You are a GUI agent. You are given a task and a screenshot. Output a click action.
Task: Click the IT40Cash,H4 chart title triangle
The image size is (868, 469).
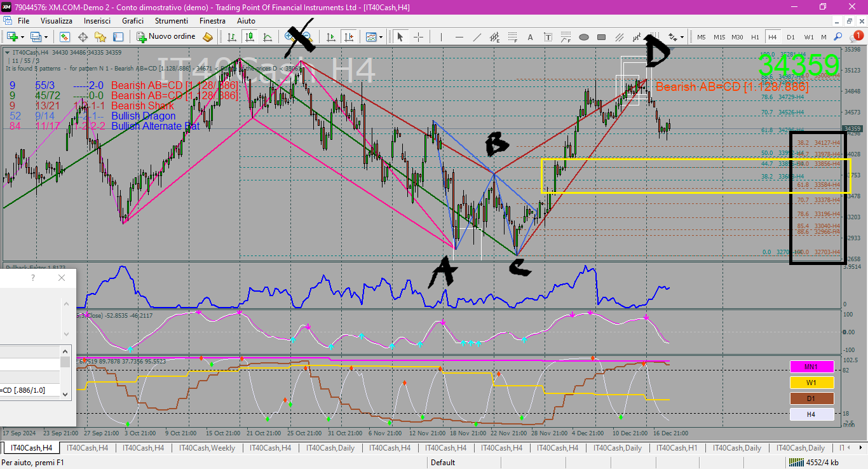[7, 52]
